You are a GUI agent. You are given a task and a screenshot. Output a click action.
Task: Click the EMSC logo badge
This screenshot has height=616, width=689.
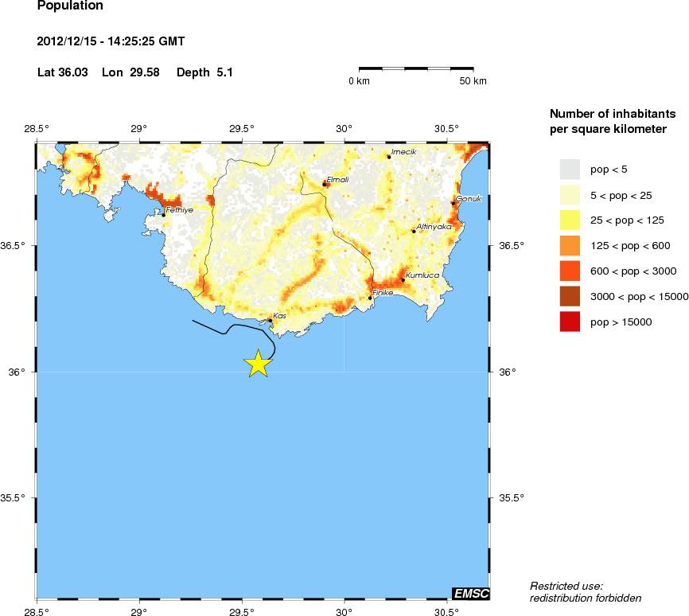[470, 593]
